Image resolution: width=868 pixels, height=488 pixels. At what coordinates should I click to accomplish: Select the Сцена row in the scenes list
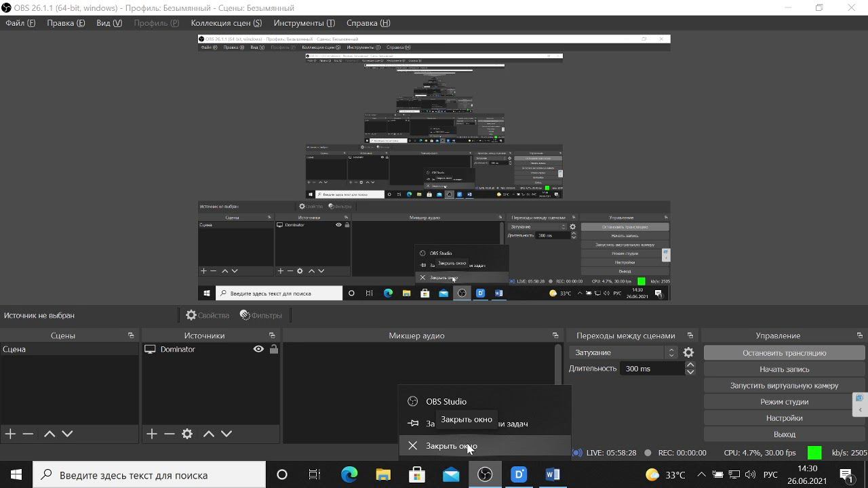click(69, 349)
